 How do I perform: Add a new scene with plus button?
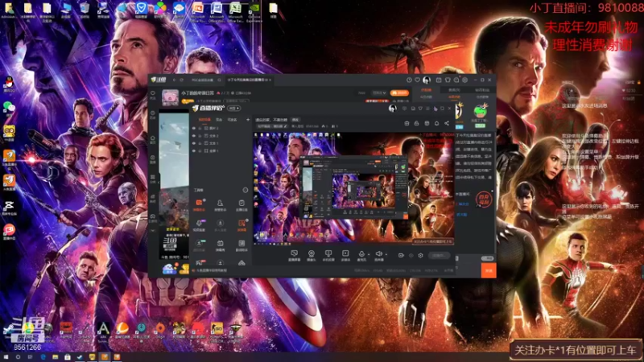pyautogui.click(x=248, y=119)
